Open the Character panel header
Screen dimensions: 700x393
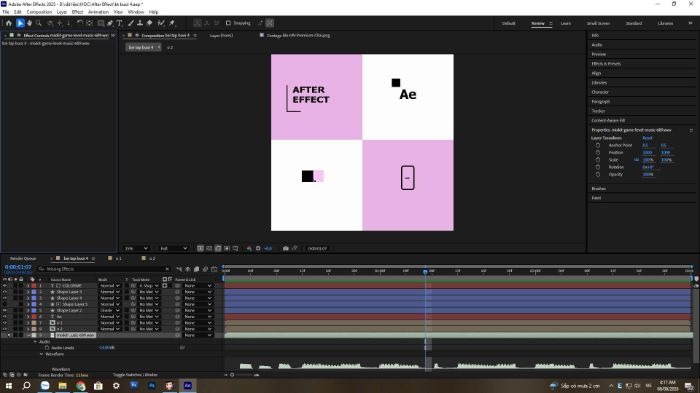600,92
